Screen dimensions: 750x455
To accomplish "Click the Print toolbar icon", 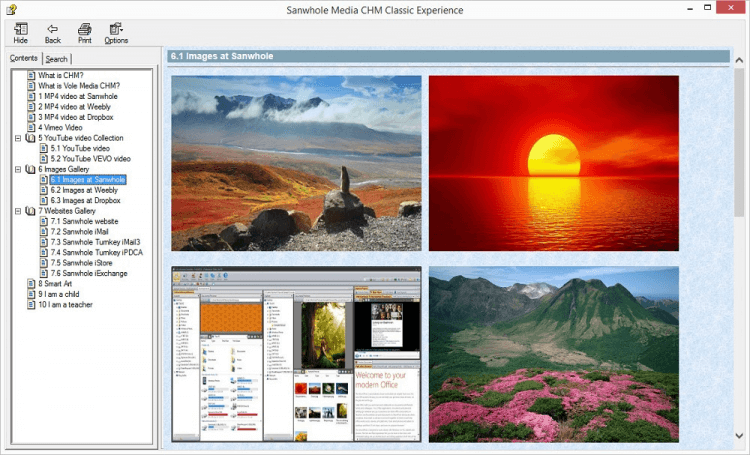I will [85, 29].
